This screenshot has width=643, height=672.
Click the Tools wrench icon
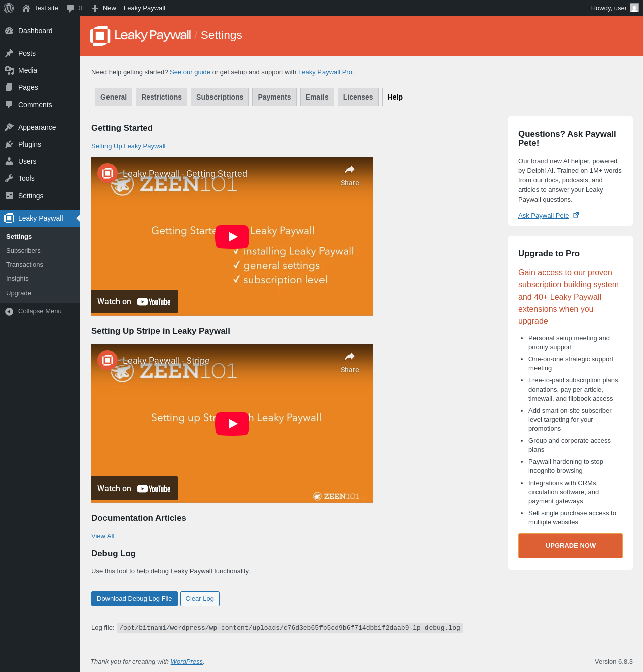tap(9, 178)
